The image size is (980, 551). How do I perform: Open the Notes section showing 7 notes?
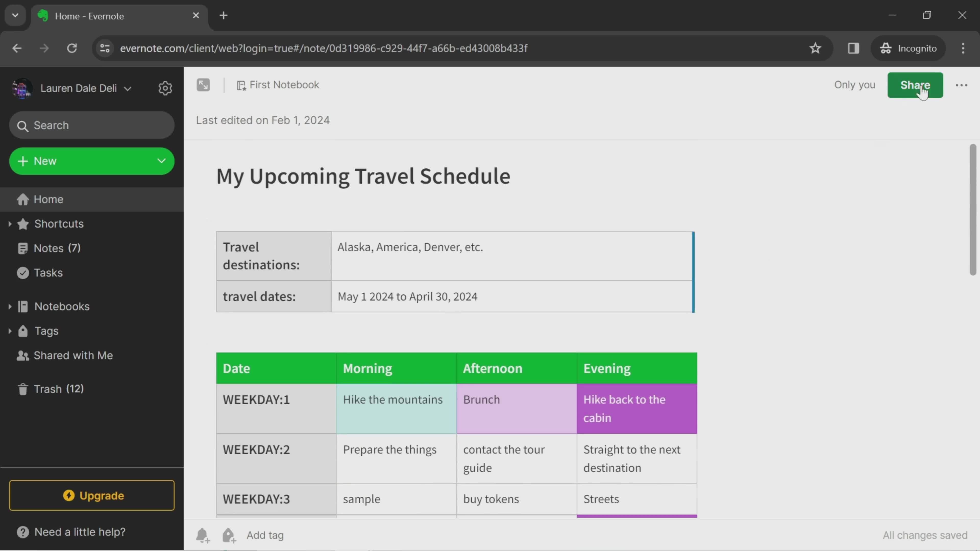click(x=57, y=248)
